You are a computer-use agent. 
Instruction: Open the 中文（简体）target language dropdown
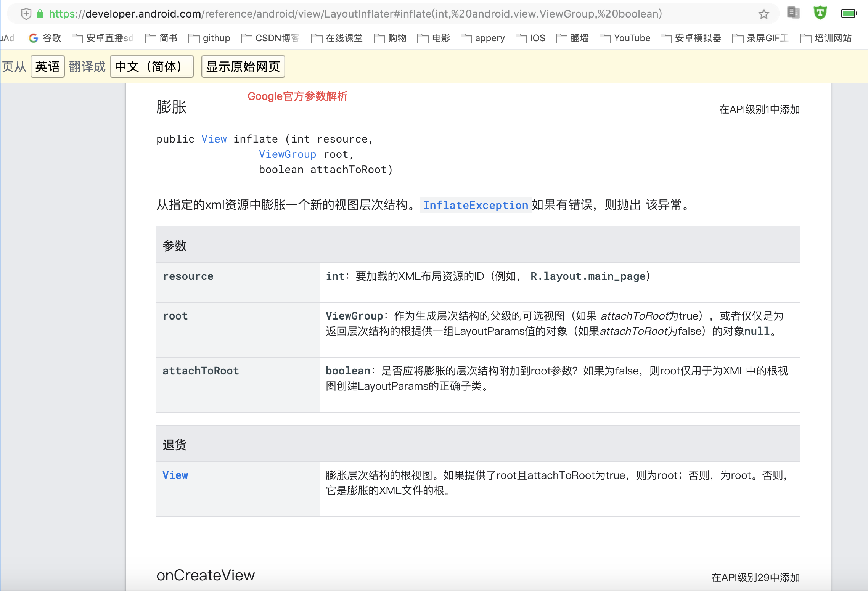coord(151,67)
